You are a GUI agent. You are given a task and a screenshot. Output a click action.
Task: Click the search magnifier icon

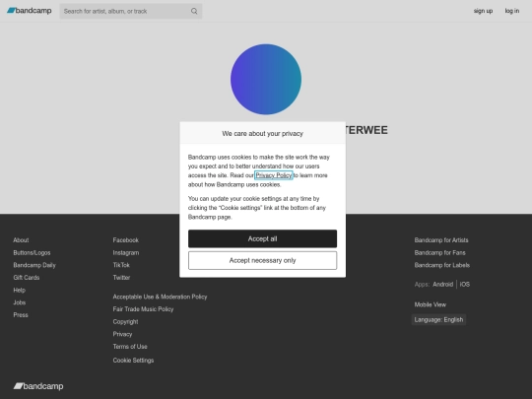194,11
